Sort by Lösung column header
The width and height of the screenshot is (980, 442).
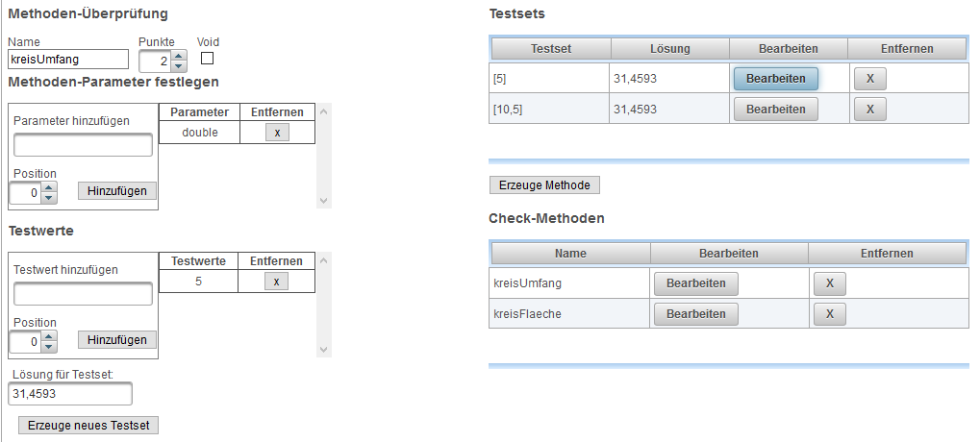(670, 49)
